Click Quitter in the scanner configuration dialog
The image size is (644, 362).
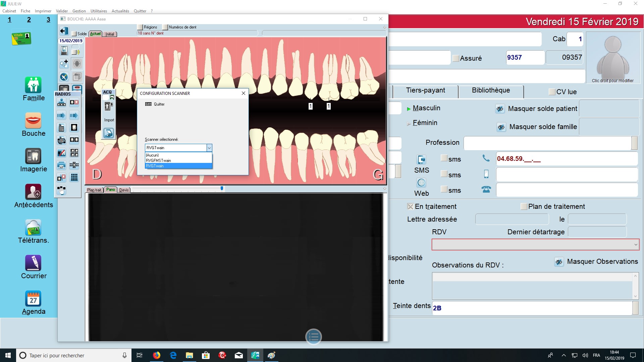tap(159, 104)
